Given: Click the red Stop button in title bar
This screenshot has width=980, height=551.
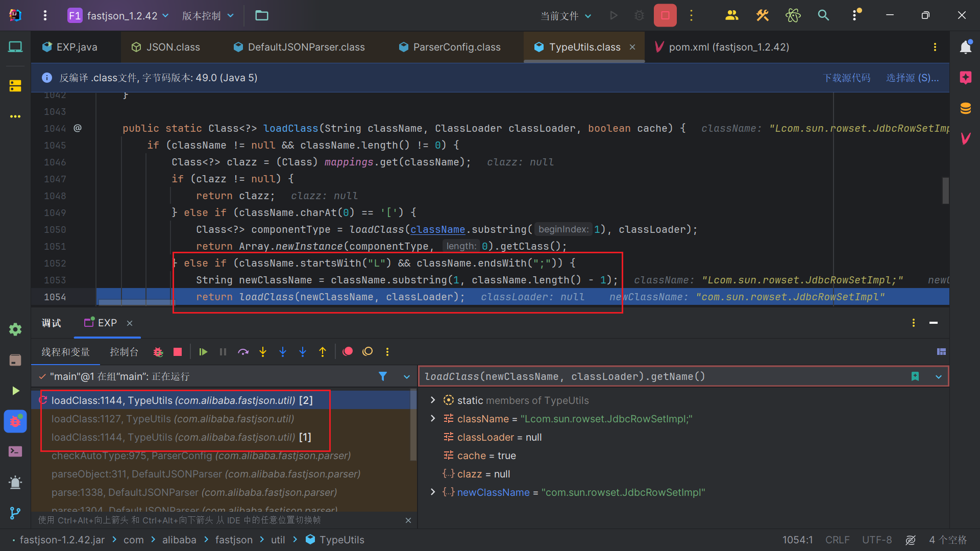Looking at the screenshot, I should pos(665,15).
